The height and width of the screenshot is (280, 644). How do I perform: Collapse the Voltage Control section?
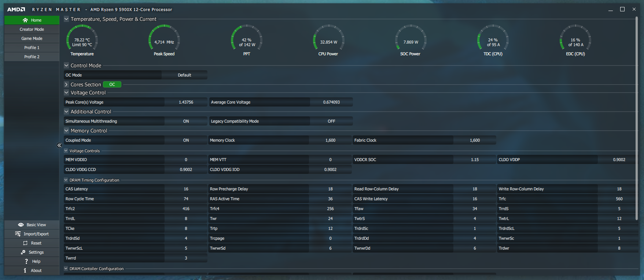[x=66, y=93]
